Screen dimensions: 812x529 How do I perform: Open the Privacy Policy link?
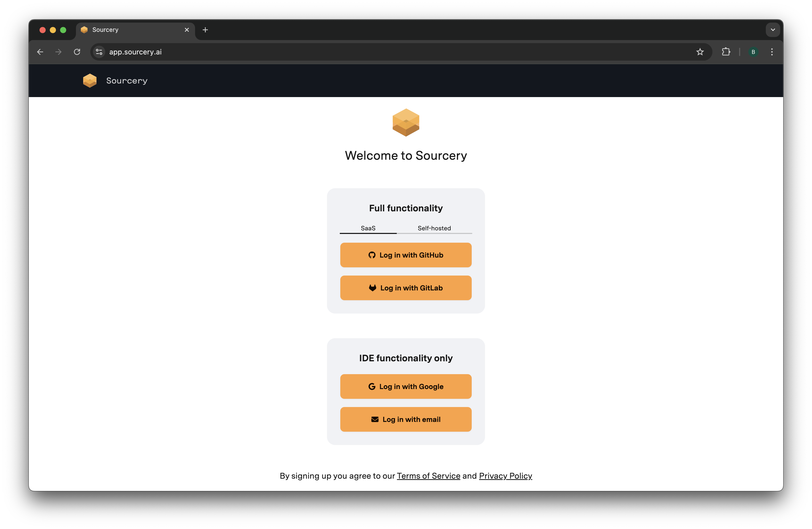506,476
